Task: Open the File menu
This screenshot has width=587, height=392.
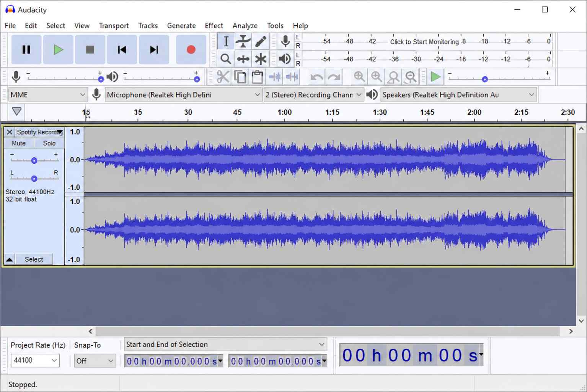Action: (x=10, y=26)
